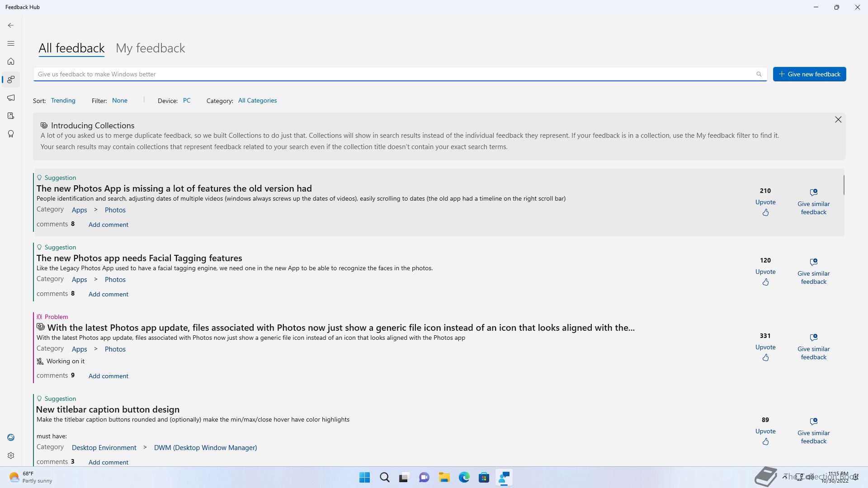Select the Feedback sidebar icon
This screenshot has width=868, height=488.
click(x=11, y=80)
